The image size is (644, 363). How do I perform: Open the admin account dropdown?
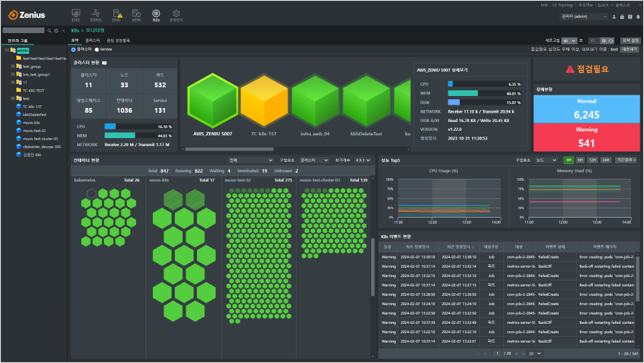[584, 17]
